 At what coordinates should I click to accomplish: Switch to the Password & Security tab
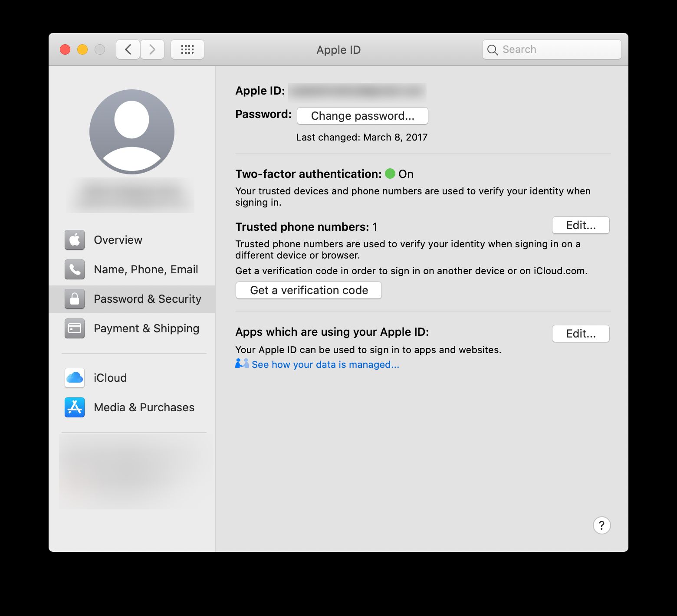[148, 299]
